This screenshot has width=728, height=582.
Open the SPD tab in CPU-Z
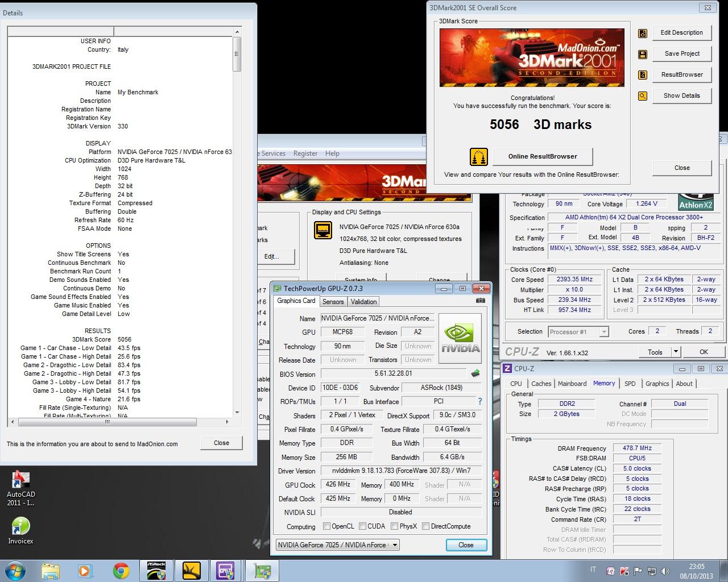point(630,384)
